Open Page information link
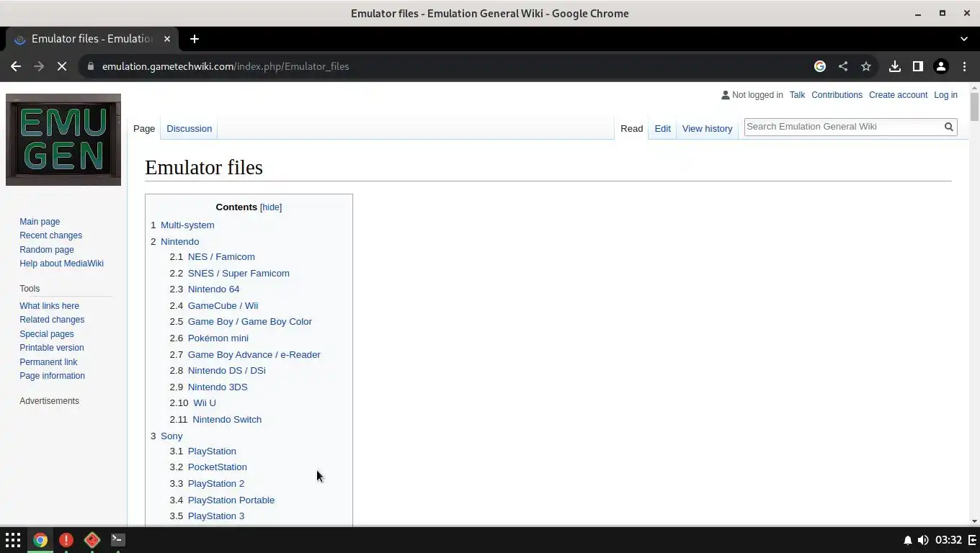980x553 pixels. (x=52, y=376)
